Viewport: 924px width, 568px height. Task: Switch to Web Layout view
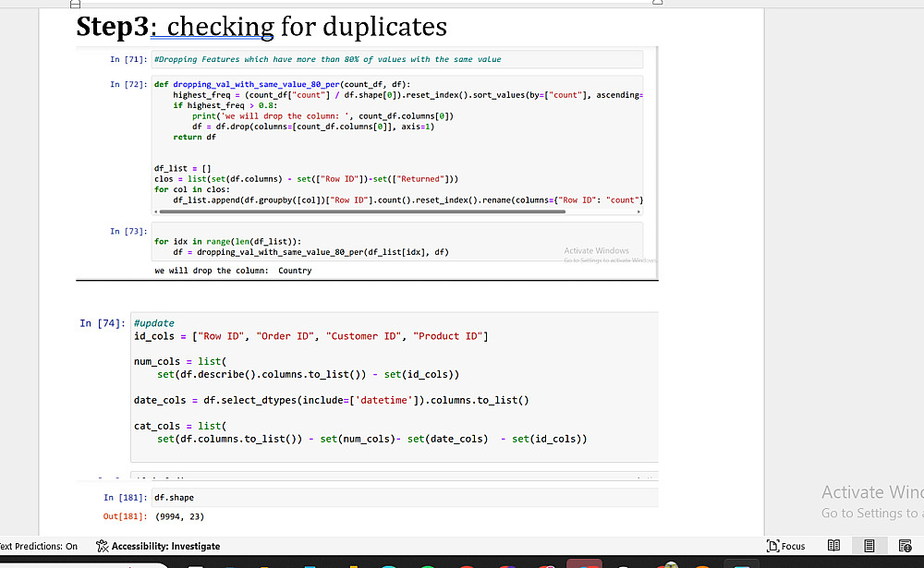point(906,546)
